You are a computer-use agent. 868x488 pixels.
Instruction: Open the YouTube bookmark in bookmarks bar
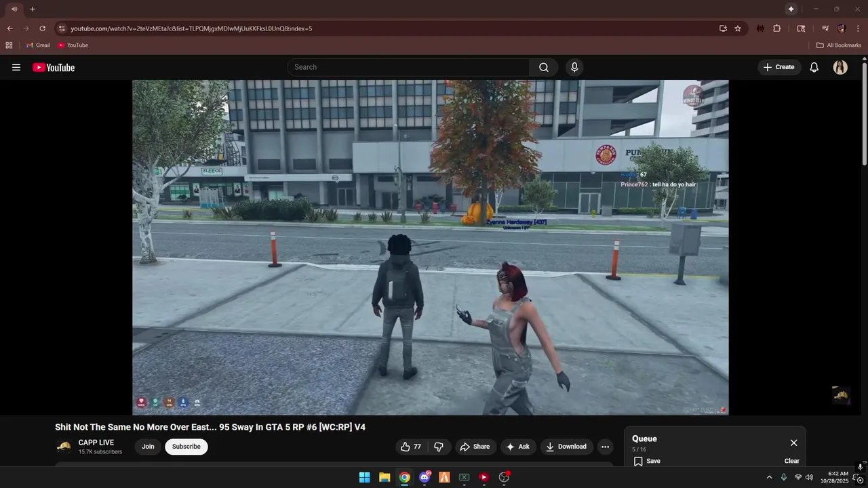point(73,45)
